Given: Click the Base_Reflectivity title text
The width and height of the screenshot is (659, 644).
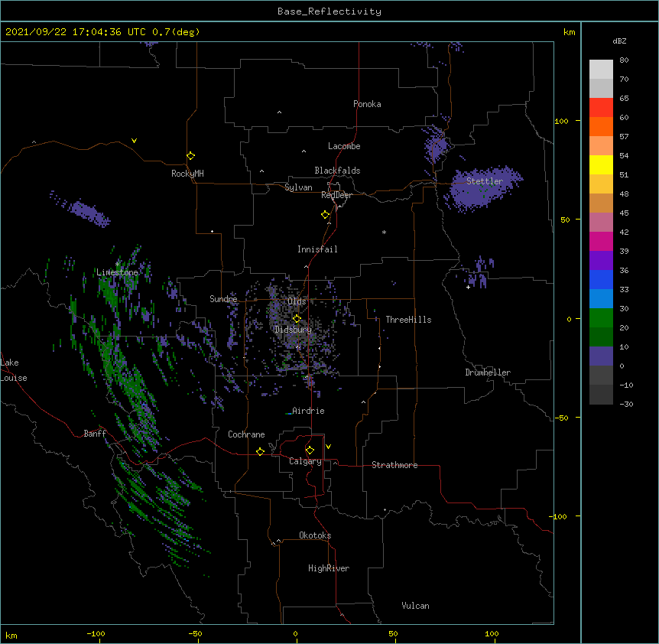Looking at the screenshot, I should click(329, 11).
